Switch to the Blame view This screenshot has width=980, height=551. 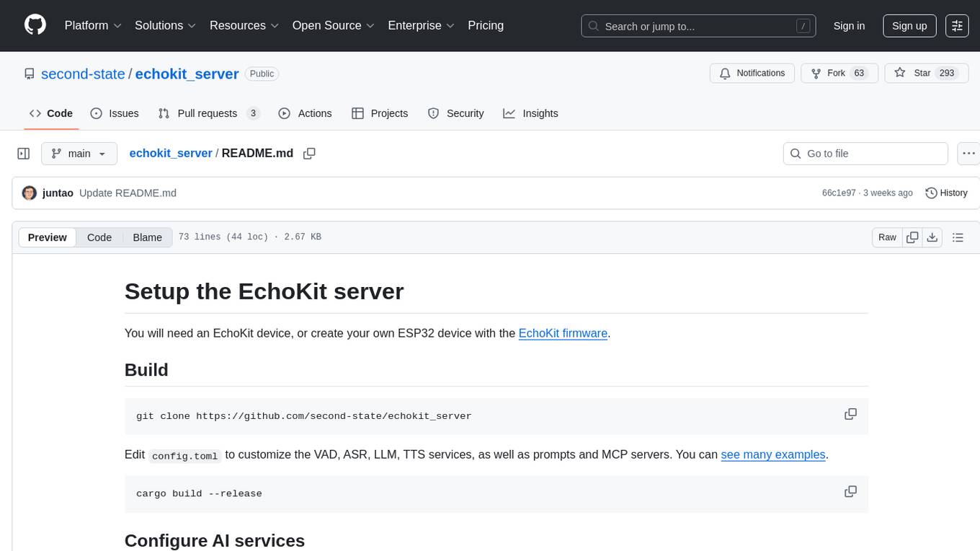coord(147,237)
